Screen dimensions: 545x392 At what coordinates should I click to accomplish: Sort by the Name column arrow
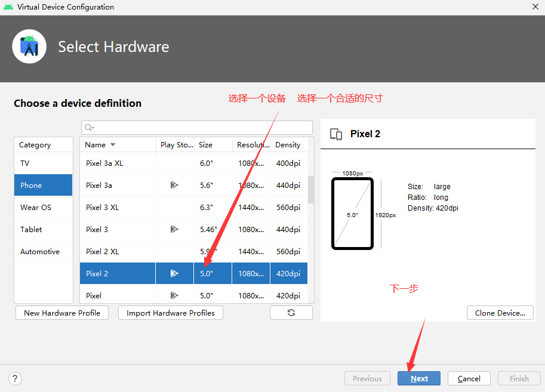(113, 145)
